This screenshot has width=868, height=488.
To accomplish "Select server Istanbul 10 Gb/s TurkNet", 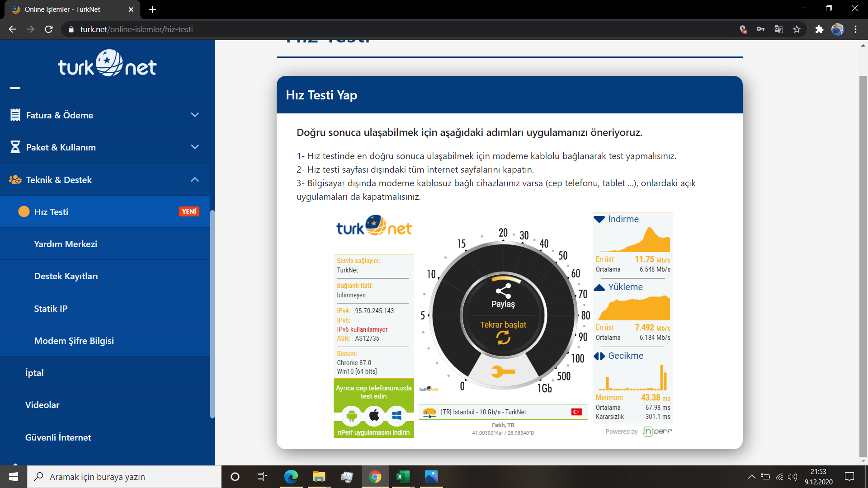I will click(x=503, y=412).
